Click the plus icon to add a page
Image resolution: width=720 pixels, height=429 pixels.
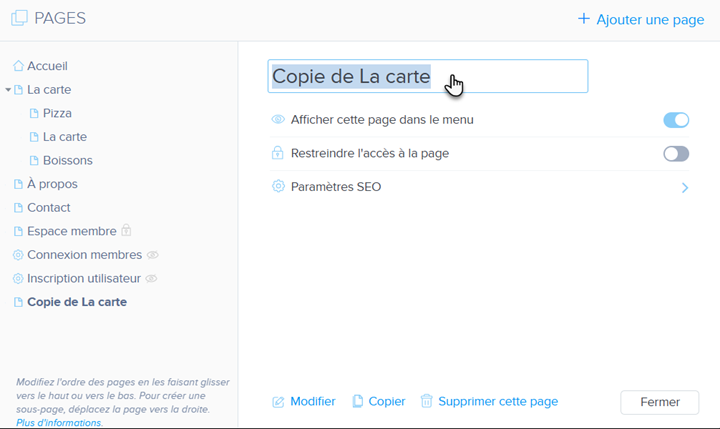(x=584, y=19)
